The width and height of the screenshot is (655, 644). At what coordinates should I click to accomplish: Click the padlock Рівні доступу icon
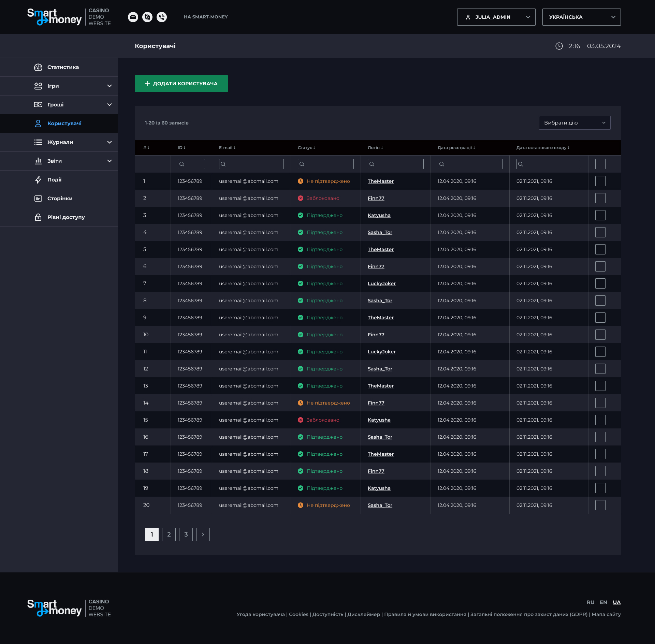click(38, 217)
